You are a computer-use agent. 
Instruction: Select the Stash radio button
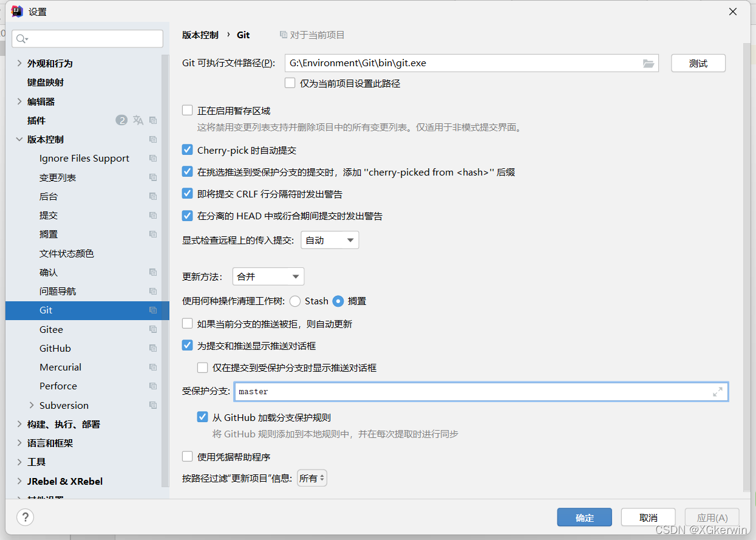(x=295, y=301)
